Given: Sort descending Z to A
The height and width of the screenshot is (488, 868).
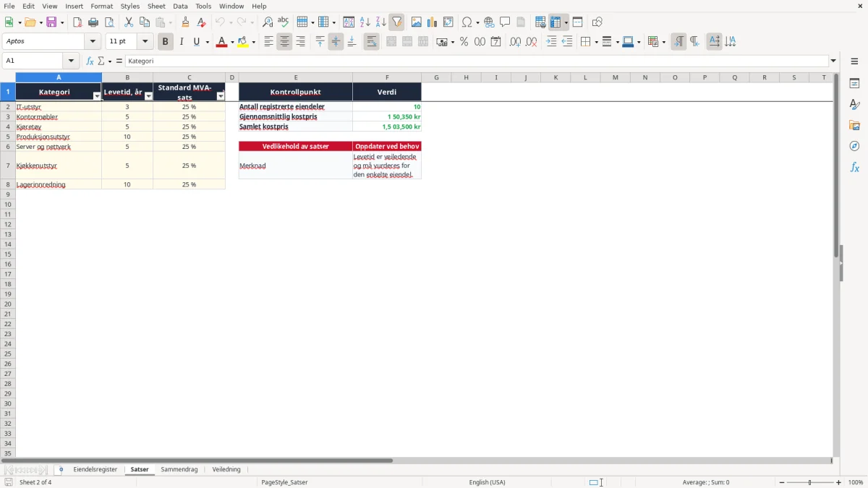Looking at the screenshot, I should [380, 22].
